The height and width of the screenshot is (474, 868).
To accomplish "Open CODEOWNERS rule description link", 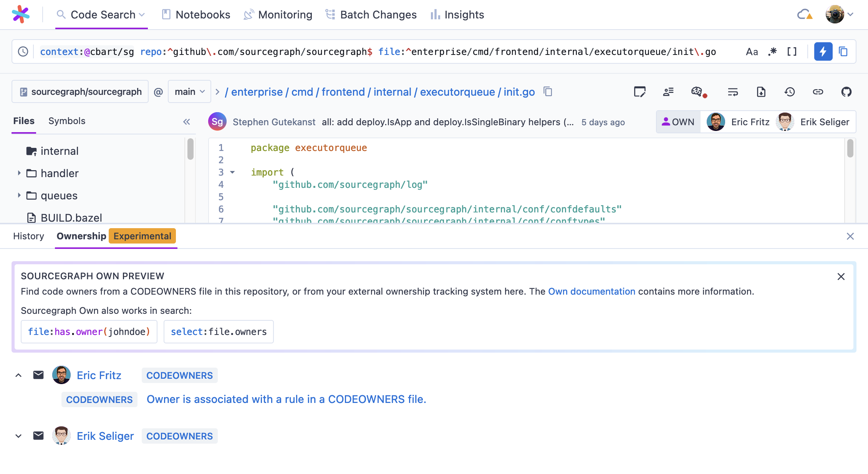I will (287, 399).
